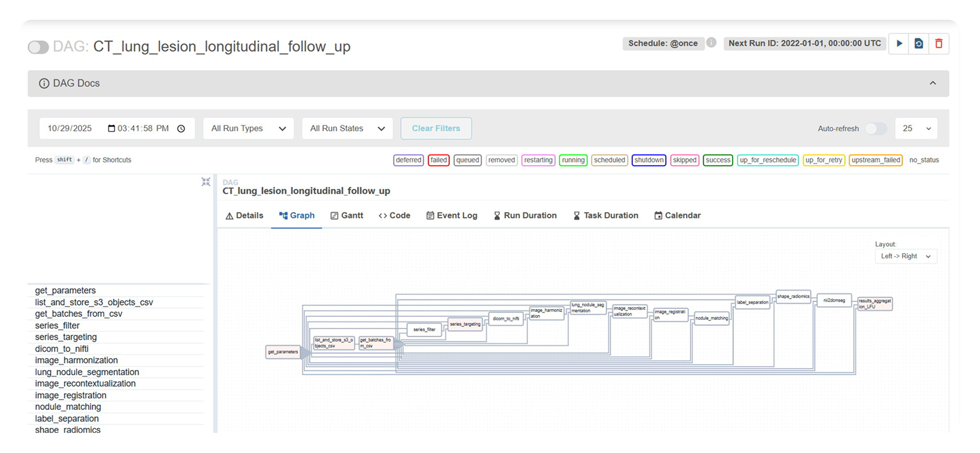The width and height of the screenshot is (980, 453).
Task: Select the lung_nodule_segmentation task row
Action: click(87, 372)
